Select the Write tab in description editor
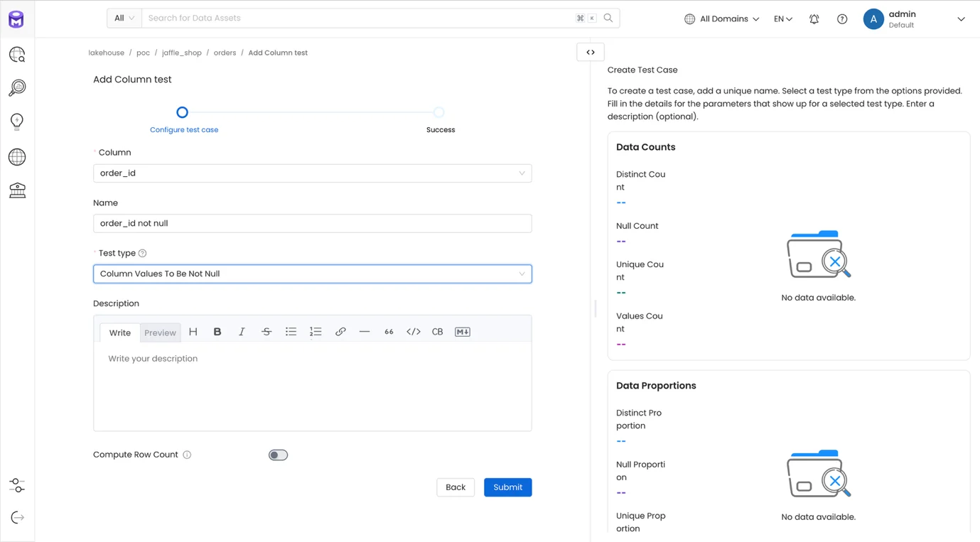The width and height of the screenshot is (980, 542). 119,332
